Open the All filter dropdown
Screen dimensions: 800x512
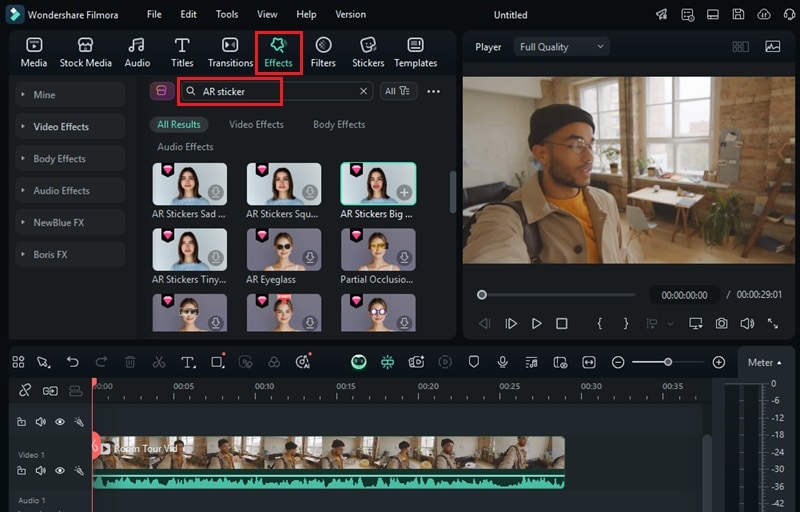398,91
